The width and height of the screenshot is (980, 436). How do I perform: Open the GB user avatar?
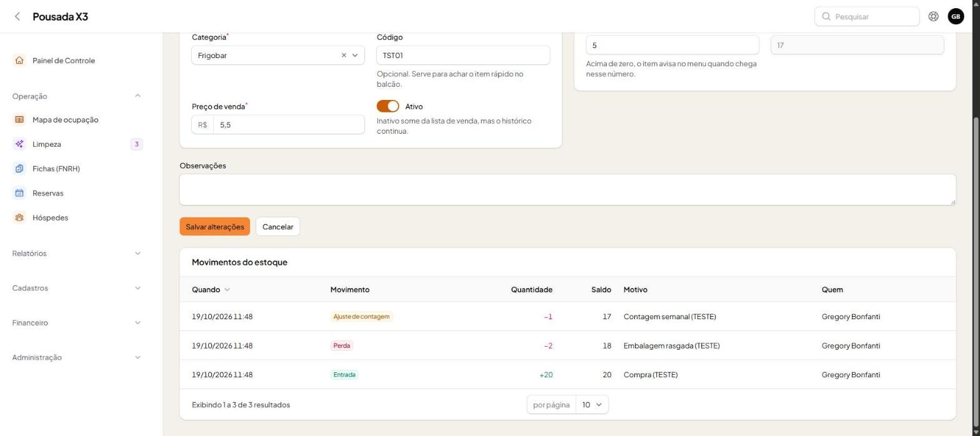click(x=956, y=16)
